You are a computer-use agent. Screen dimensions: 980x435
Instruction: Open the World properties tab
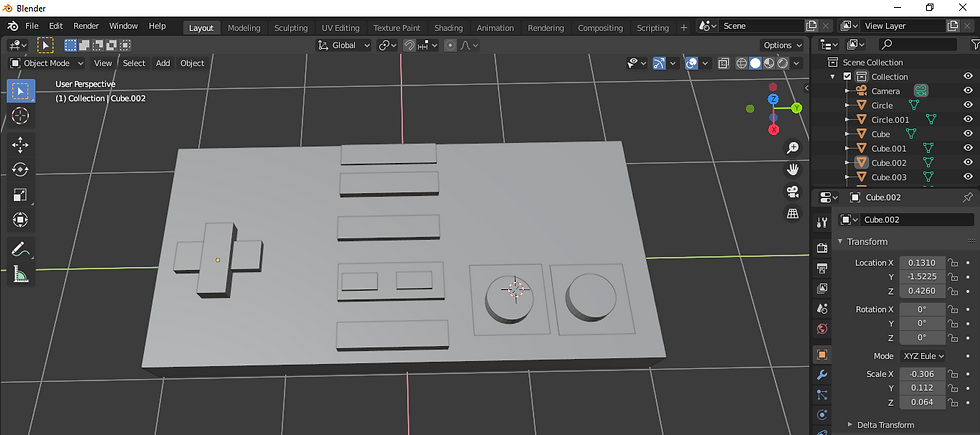click(x=822, y=329)
